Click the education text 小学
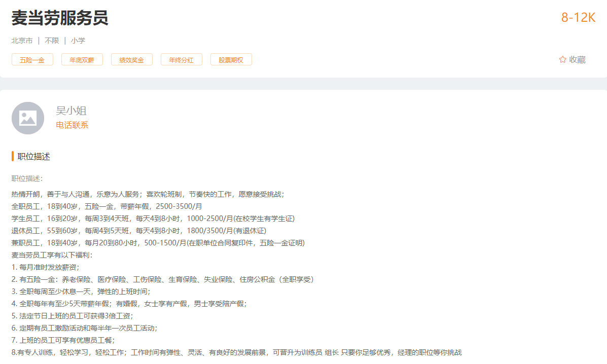The image size is (607, 364). tap(78, 41)
